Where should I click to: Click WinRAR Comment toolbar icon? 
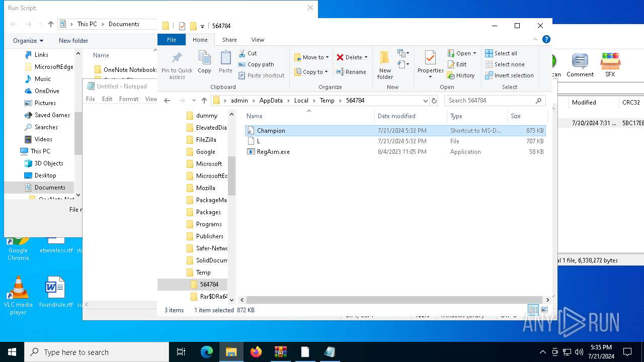[580, 65]
